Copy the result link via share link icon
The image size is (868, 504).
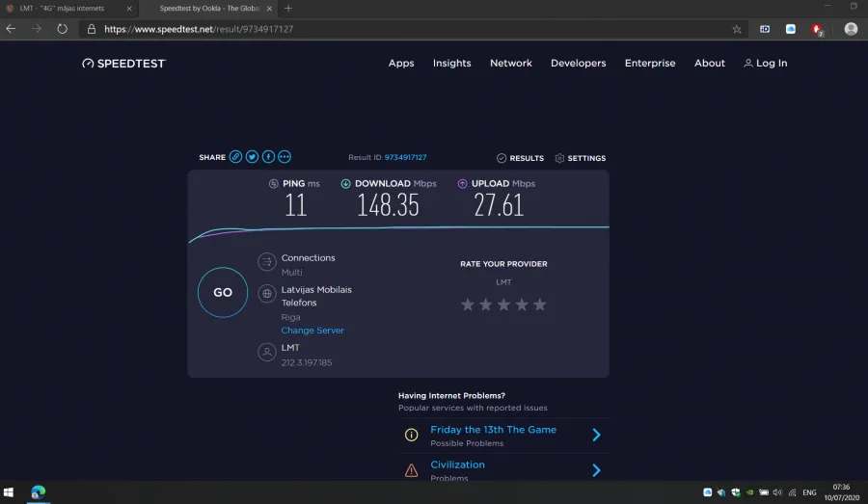coord(236,157)
